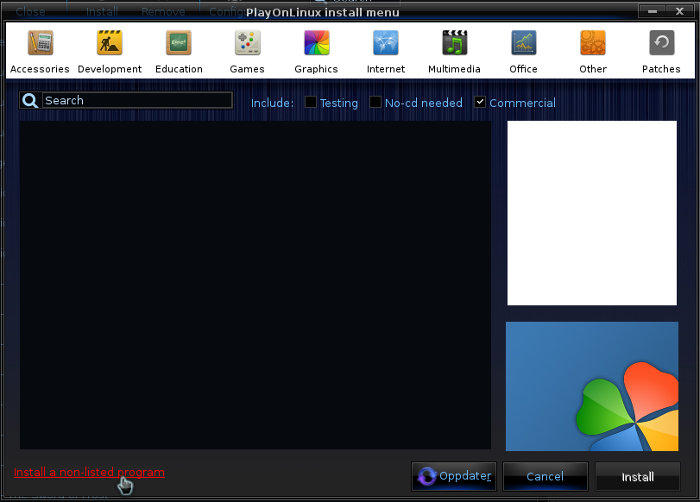Screen dimensions: 700x502
Task: Show the Patches category
Action: pyautogui.click(x=662, y=51)
